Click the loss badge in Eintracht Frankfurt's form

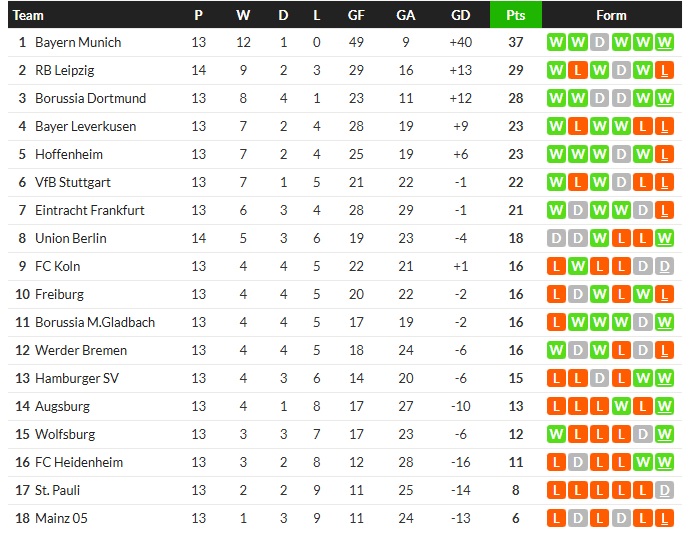[665, 210]
